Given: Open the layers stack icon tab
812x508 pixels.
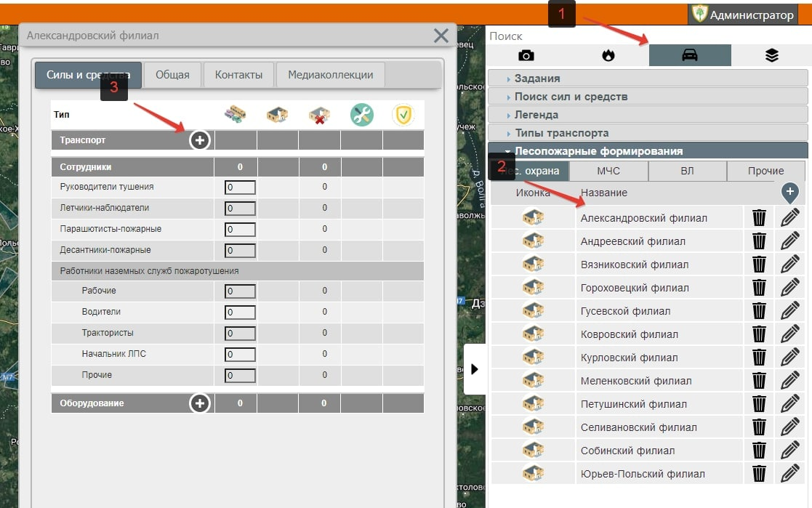Looking at the screenshot, I should (771, 56).
